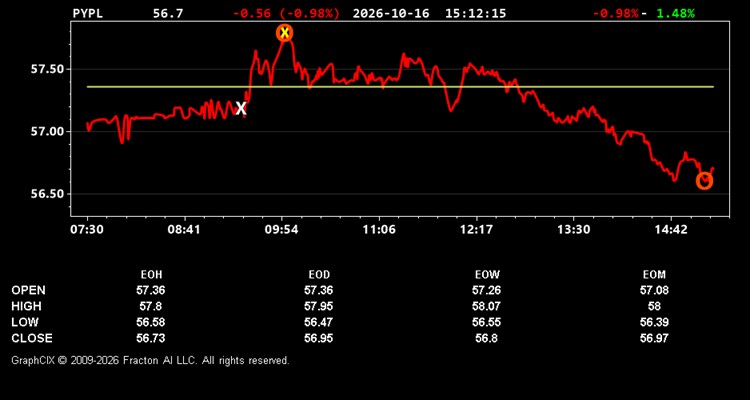This screenshot has width=750, height=400.
Task: Click the CLOSE row label
Action: [x=32, y=338]
